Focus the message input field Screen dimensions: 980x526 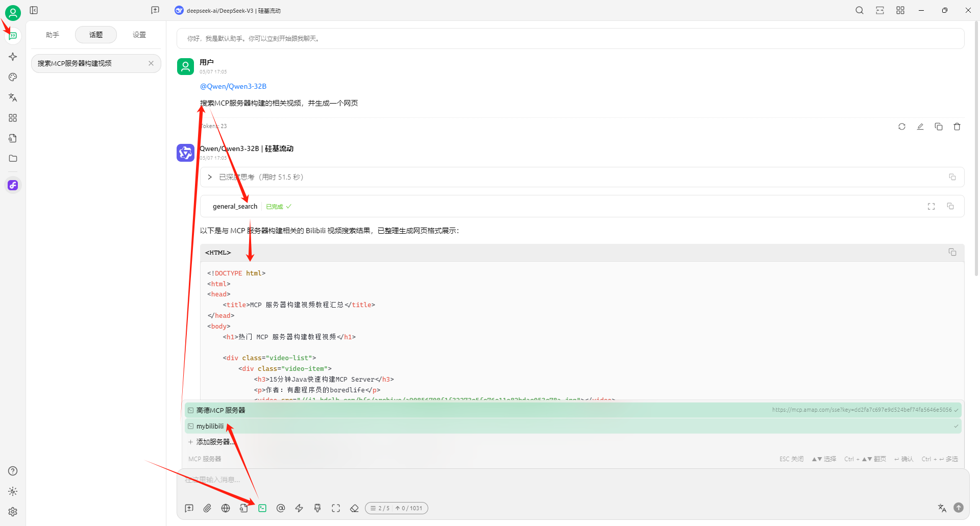pyautogui.click(x=573, y=480)
